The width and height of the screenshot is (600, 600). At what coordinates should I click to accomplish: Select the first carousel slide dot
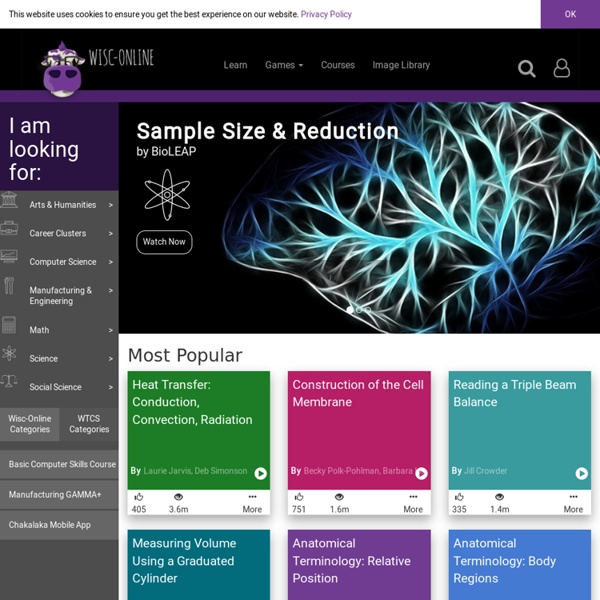coord(350,310)
